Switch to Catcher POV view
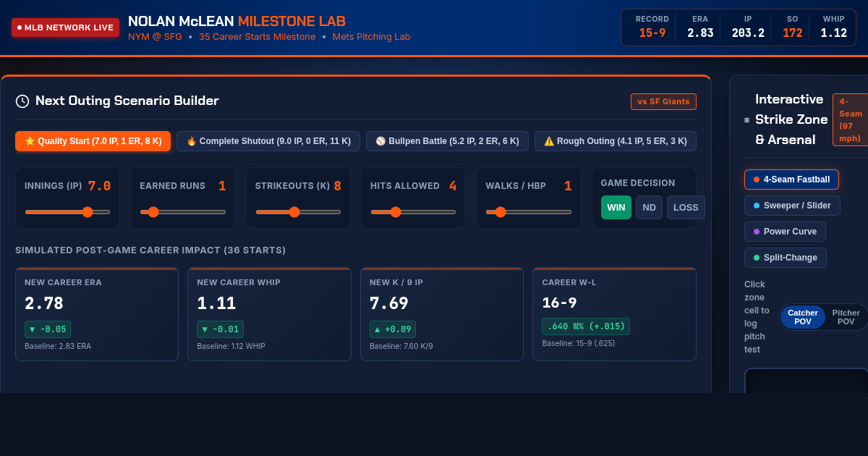 (803, 317)
